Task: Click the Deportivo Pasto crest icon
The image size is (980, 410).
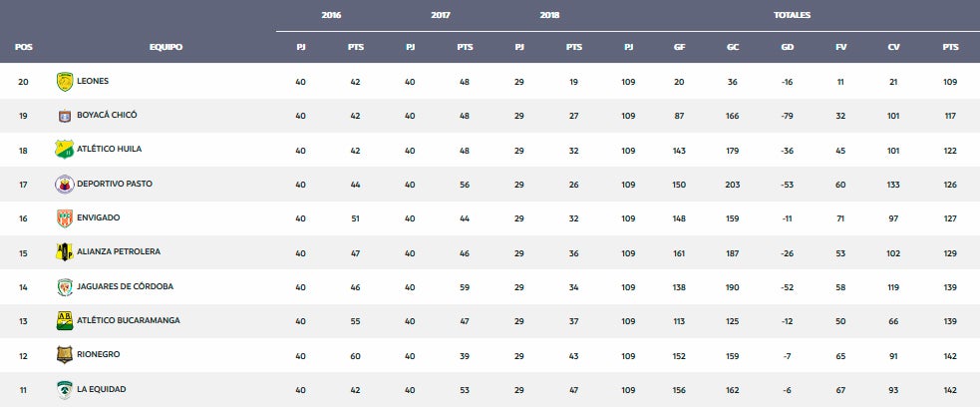Action: 65,185
